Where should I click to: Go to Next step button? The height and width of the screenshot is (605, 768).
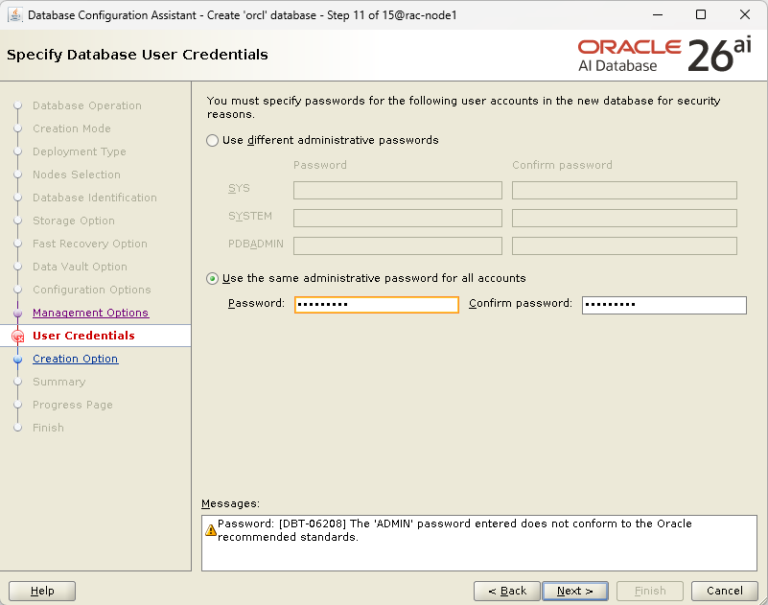pyautogui.click(x=575, y=591)
